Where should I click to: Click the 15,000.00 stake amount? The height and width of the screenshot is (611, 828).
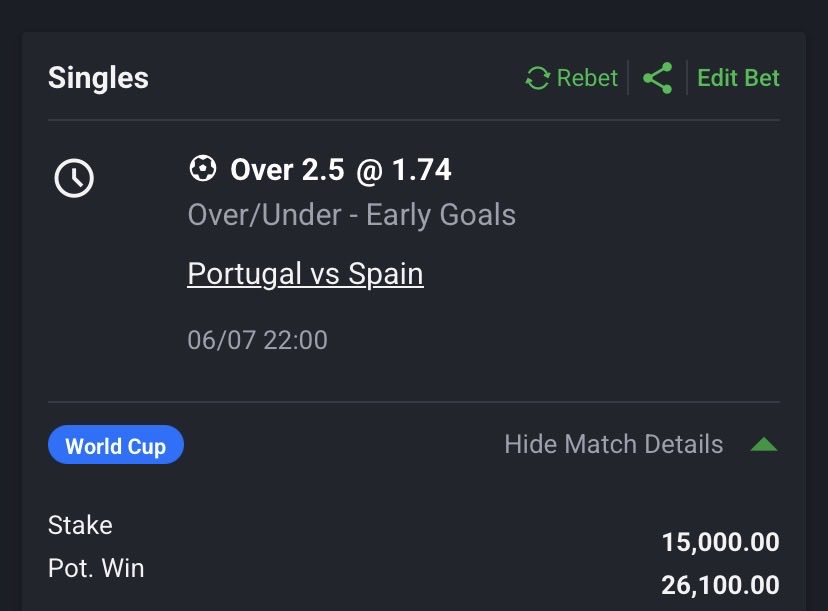point(720,542)
